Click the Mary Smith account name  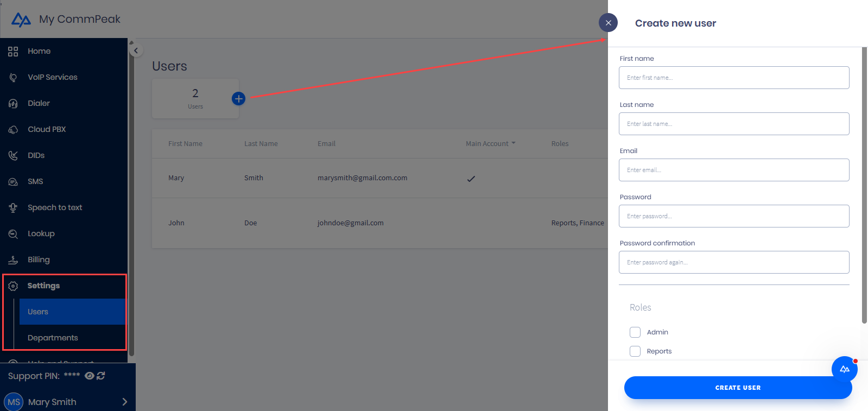52,402
